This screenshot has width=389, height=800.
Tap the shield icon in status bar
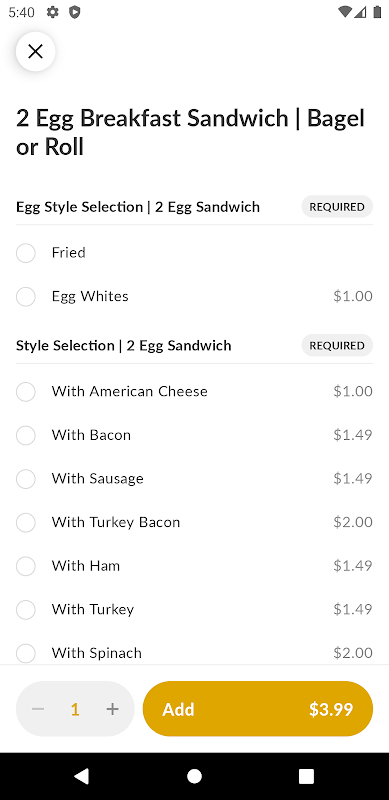tap(75, 12)
